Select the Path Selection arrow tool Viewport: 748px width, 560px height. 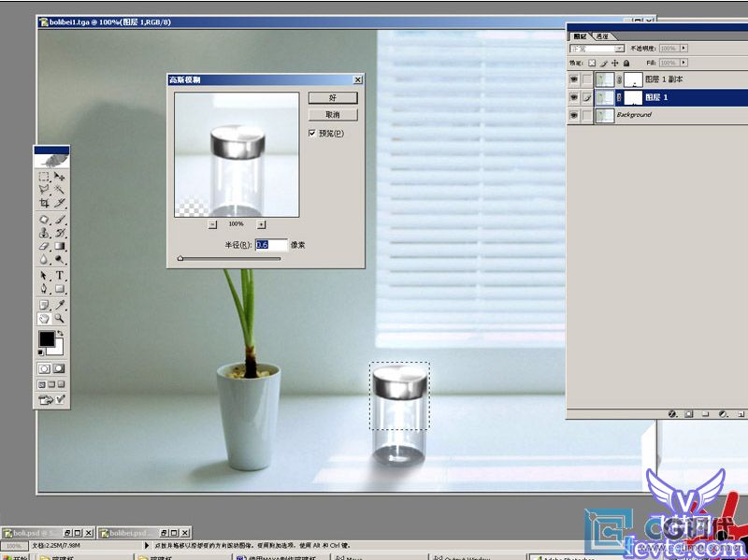pyautogui.click(x=44, y=275)
